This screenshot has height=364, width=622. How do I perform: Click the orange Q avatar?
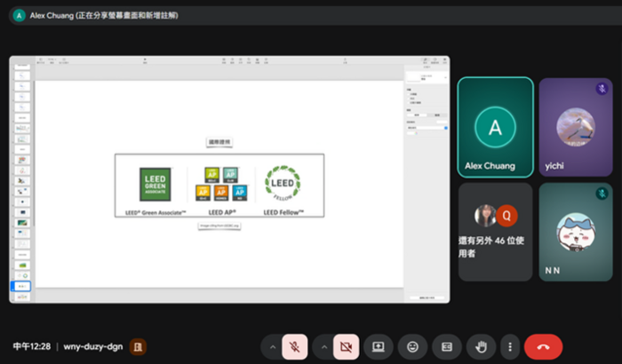[x=506, y=216]
